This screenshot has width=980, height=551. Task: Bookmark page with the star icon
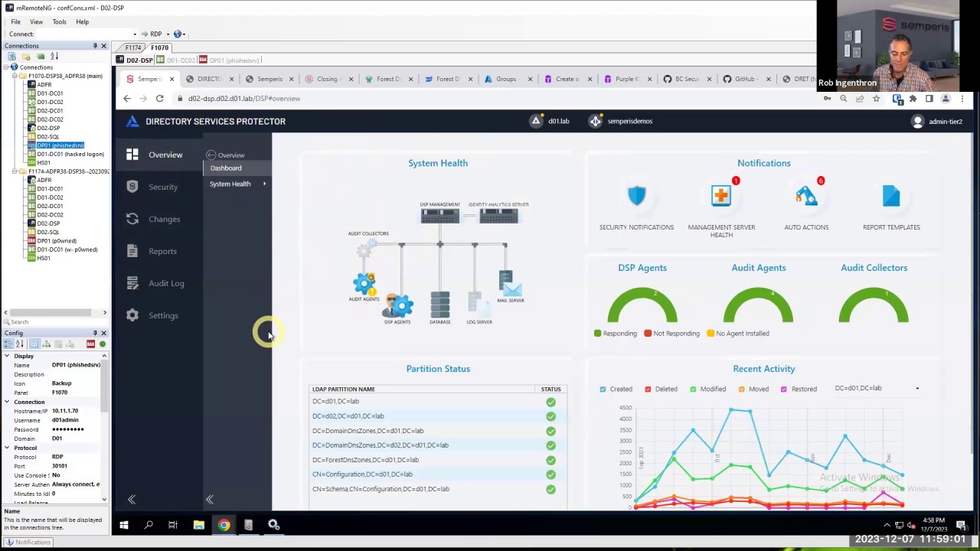(x=876, y=98)
